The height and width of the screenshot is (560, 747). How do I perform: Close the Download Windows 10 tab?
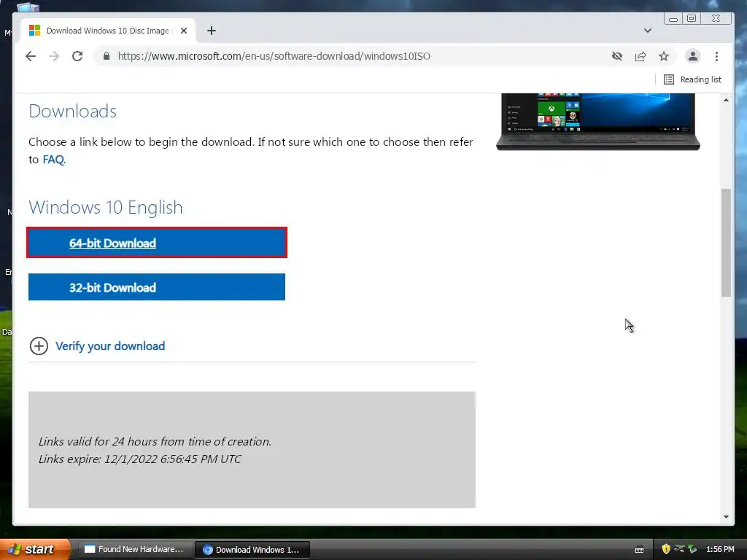coord(184,31)
